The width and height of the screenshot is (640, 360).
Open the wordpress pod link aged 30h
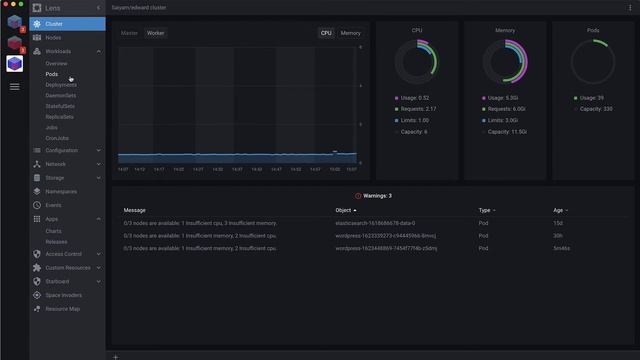coord(385,236)
